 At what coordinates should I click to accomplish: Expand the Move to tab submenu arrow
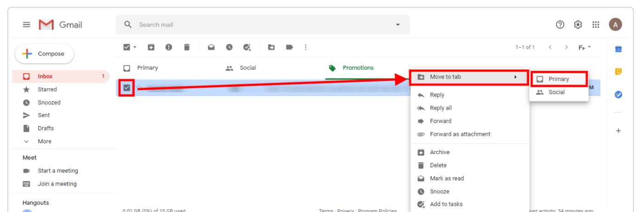click(515, 77)
